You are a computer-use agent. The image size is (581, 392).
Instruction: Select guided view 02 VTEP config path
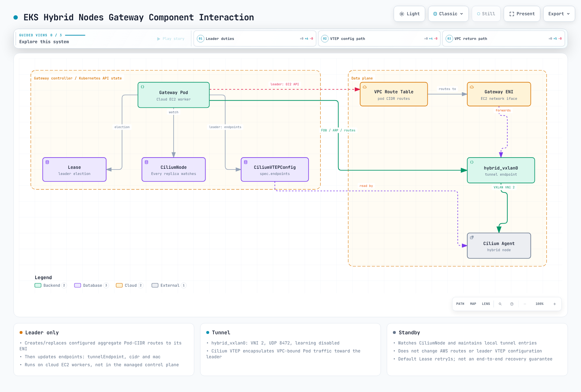click(379, 38)
